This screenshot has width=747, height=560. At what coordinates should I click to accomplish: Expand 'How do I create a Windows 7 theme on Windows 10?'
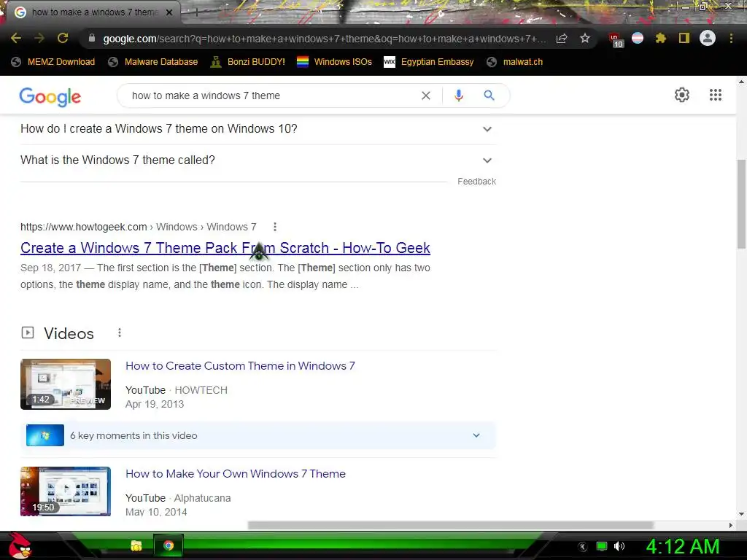[x=258, y=129]
